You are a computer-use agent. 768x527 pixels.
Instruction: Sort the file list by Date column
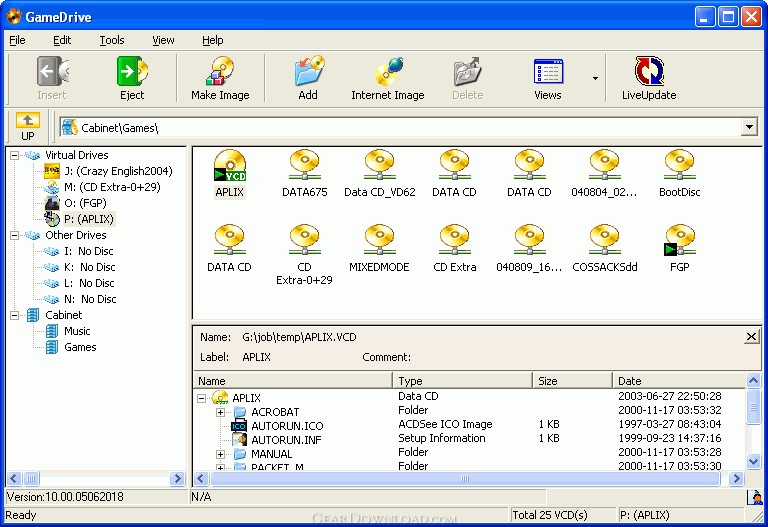(x=679, y=381)
